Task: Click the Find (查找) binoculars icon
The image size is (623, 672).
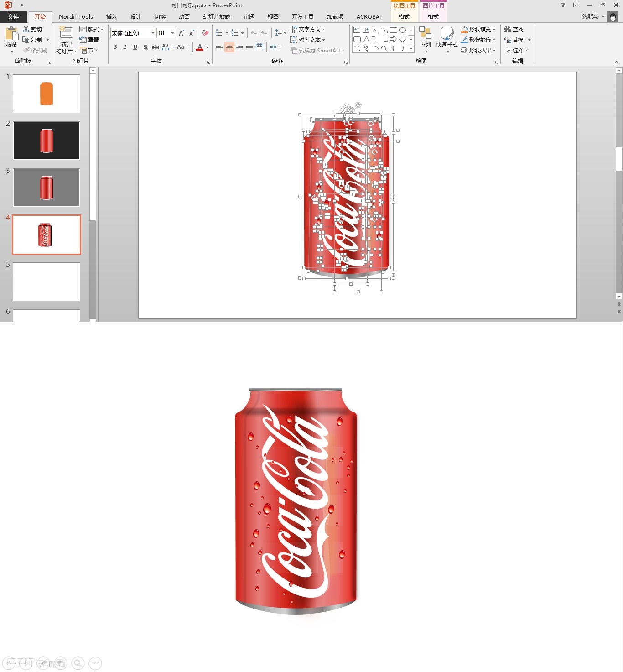Action: pyautogui.click(x=508, y=29)
